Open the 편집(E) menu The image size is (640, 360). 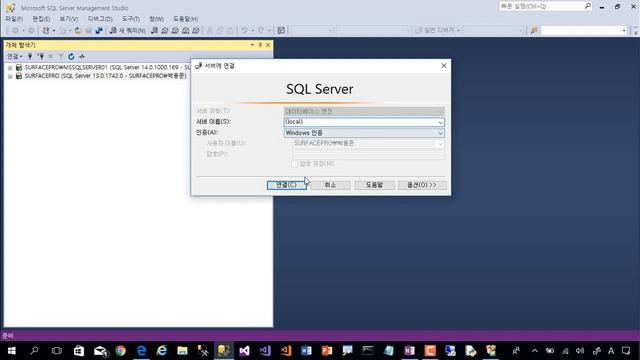click(x=41, y=19)
